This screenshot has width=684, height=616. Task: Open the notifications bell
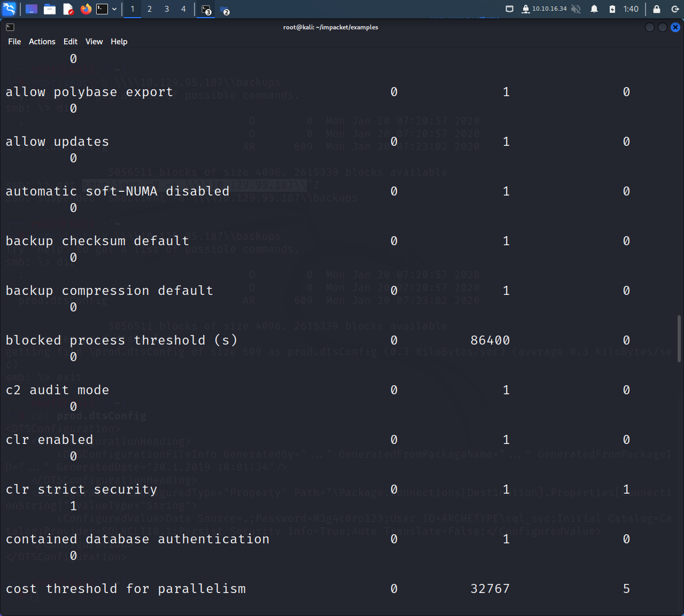pos(594,9)
